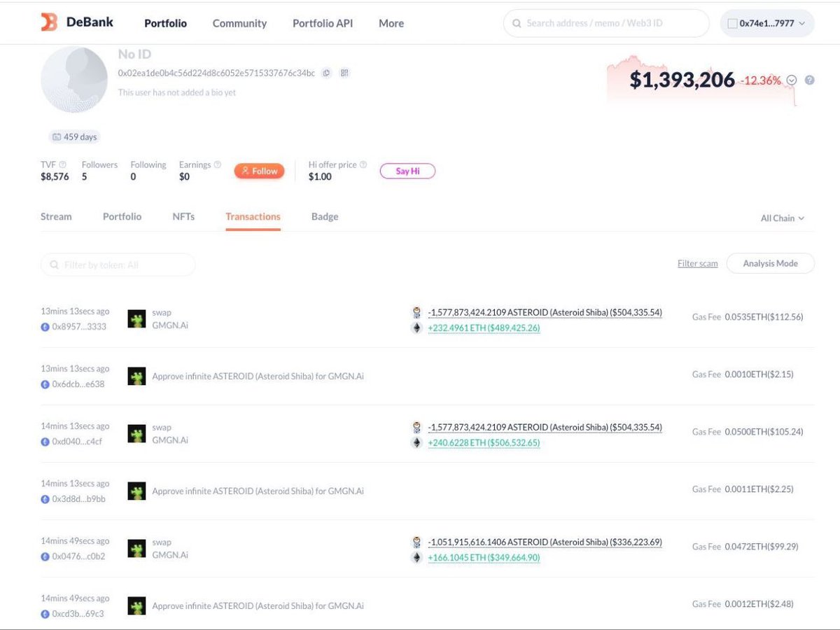840x630 pixels.
Task: Click the orange Follow button
Action: point(260,171)
